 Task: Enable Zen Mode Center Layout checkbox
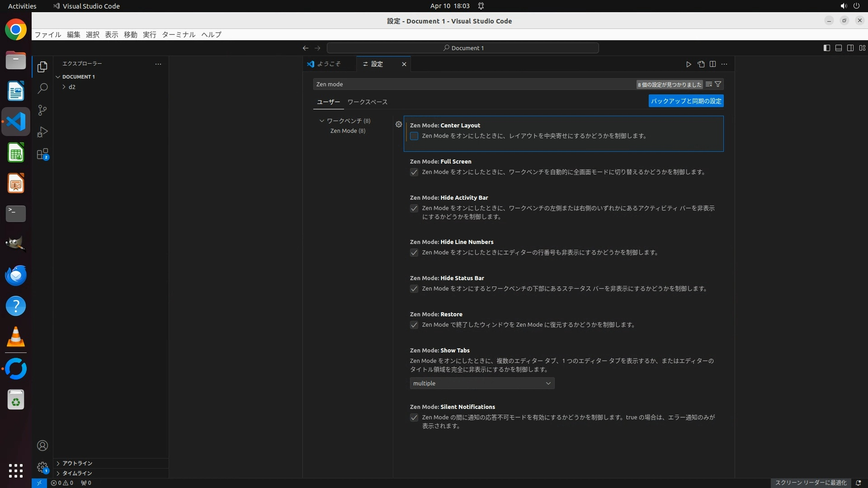point(414,136)
